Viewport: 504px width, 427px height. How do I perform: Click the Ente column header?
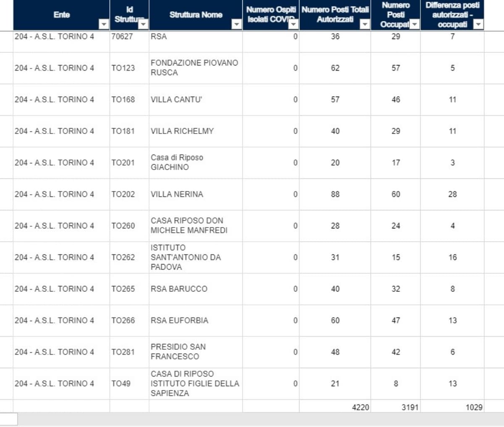(x=61, y=15)
